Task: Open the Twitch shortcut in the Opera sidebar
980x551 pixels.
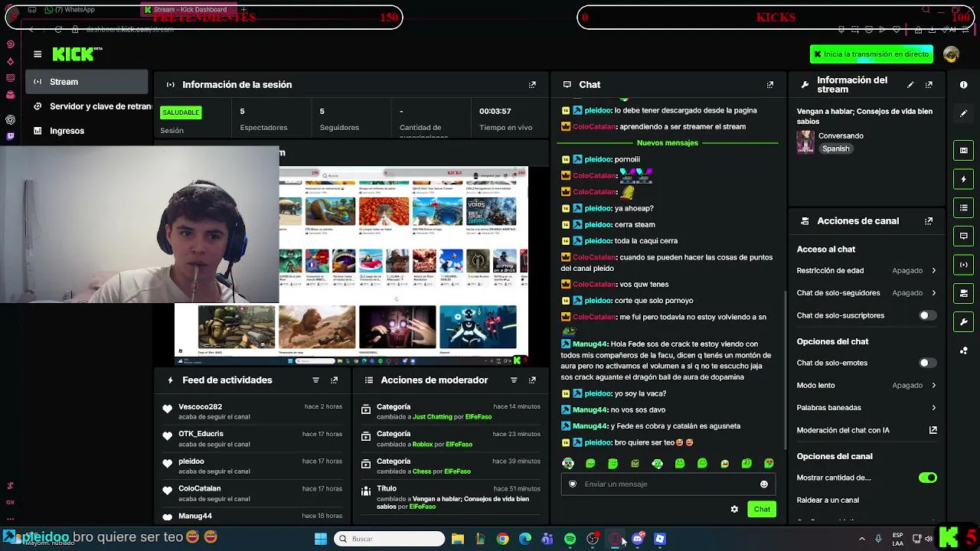Action: pos(10,137)
